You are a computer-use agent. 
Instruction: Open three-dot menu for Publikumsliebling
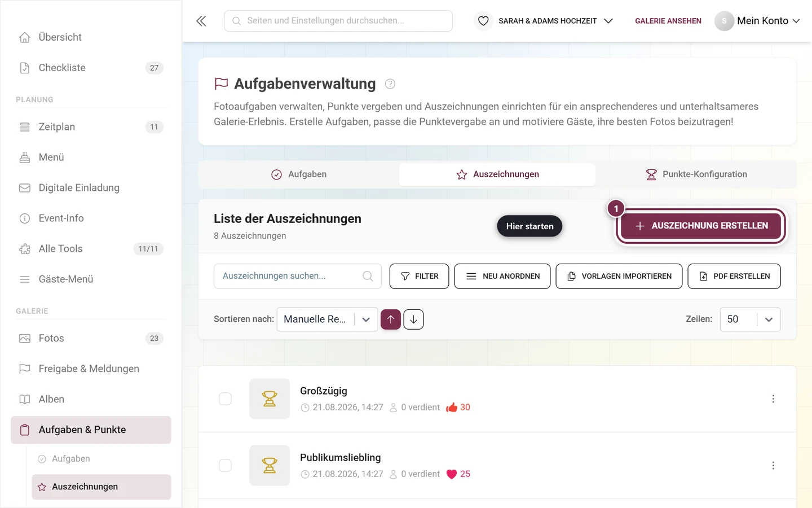773,466
